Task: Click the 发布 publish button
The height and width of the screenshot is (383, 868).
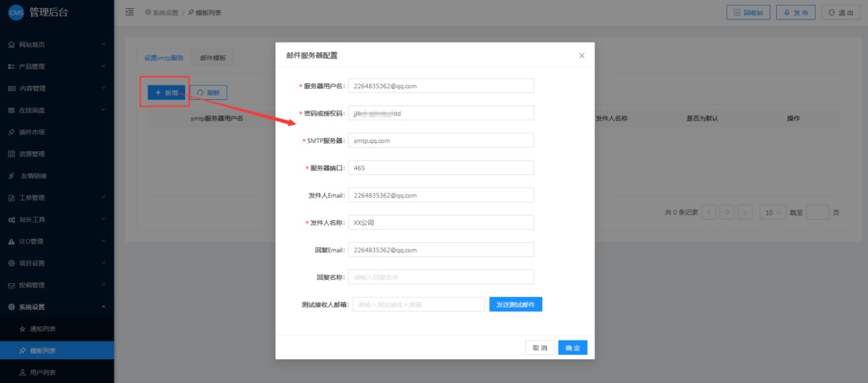Action: [796, 12]
